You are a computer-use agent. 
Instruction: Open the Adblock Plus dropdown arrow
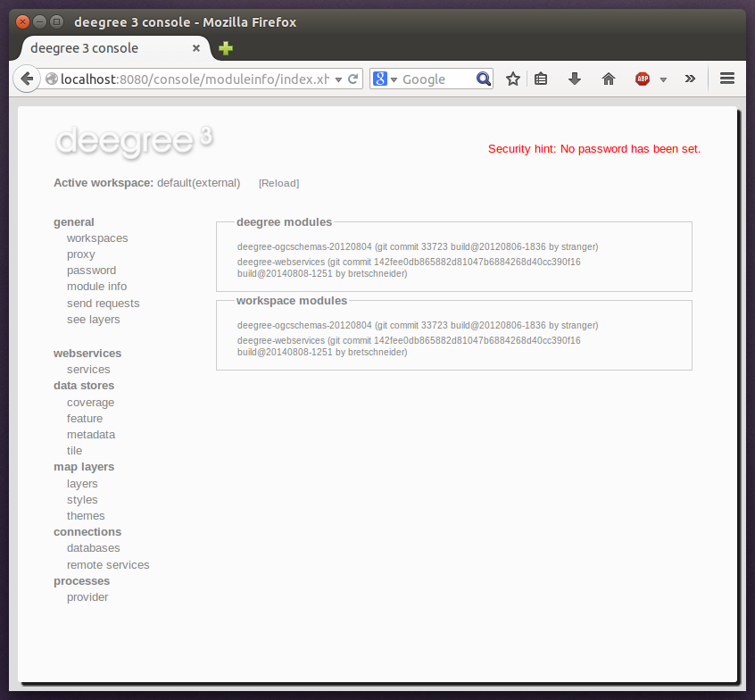661,79
